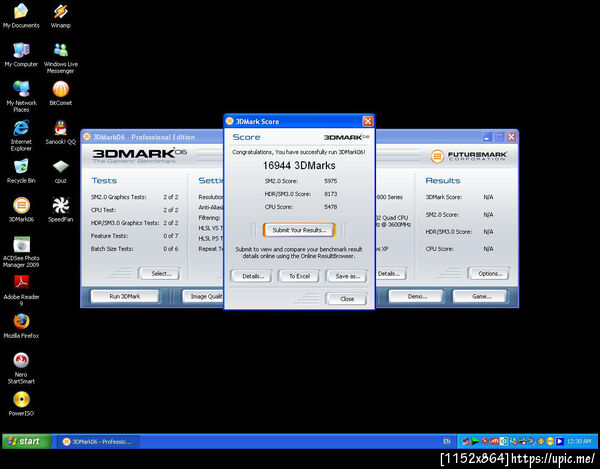Launch Adobe Reader 9 shortcut
The image size is (600, 469).
(x=21, y=291)
